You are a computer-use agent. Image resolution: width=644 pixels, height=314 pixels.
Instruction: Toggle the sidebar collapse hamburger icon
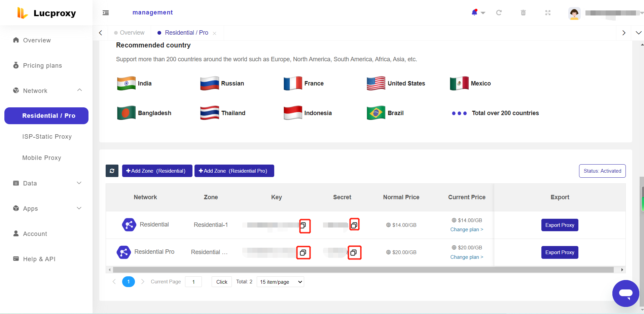coord(106,13)
